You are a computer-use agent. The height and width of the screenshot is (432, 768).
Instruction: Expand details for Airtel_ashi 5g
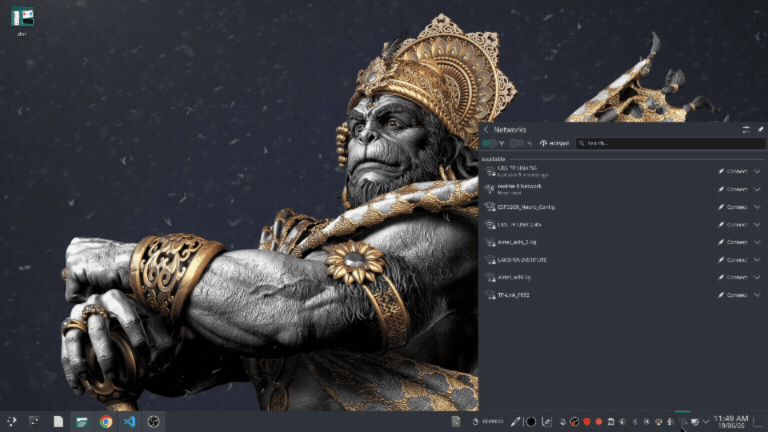(757, 277)
